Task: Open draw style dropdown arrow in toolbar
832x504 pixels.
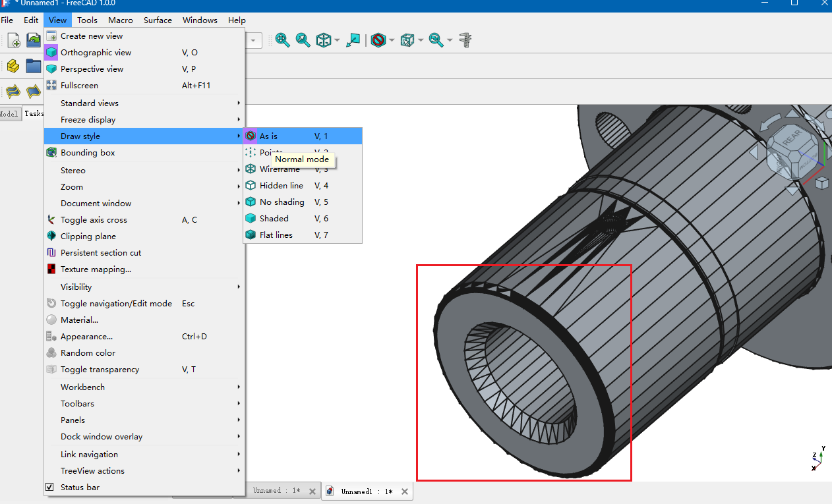Action: pos(392,41)
